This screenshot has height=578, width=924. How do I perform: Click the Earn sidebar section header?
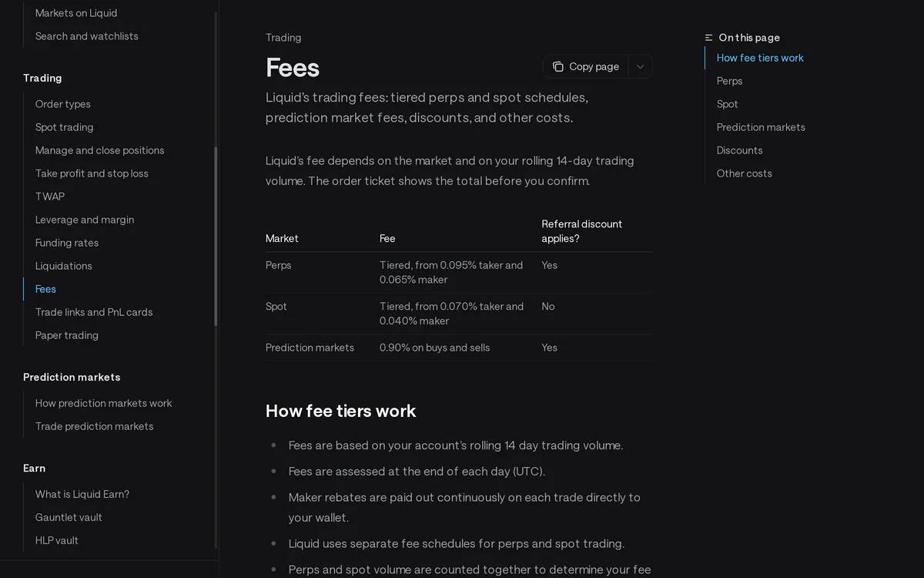[34, 468]
